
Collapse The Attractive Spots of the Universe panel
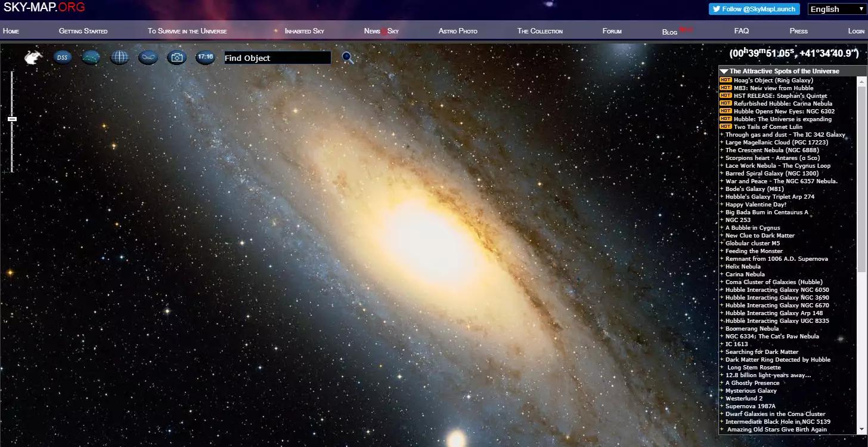click(724, 71)
